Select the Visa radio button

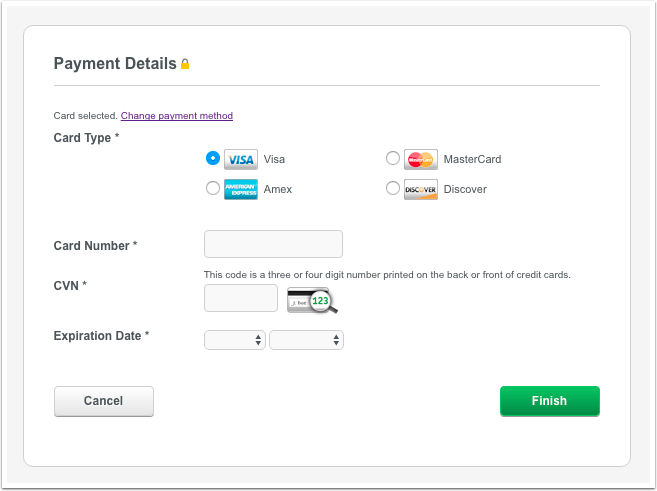click(x=213, y=158)
